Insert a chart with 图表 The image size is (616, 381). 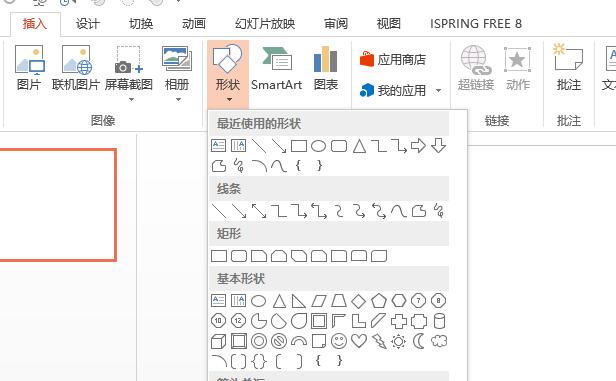326,68
